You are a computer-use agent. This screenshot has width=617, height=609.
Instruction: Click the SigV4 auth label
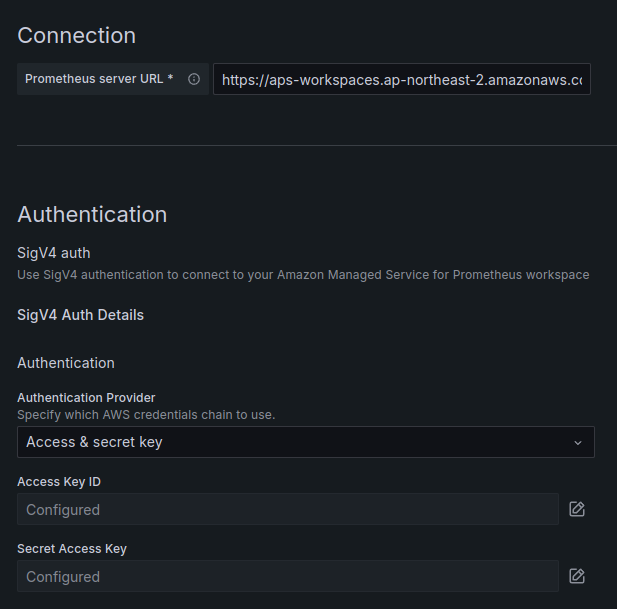(54, 253)
